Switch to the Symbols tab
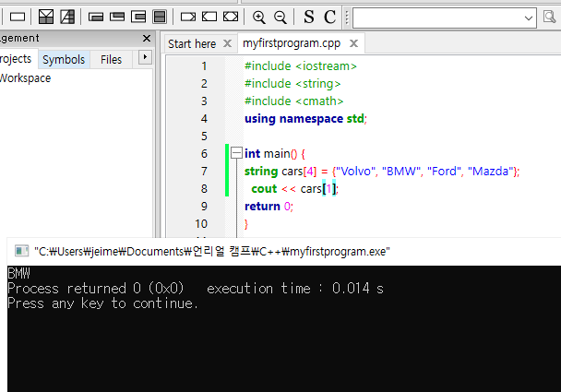Screen dimensions: 561x392 pos(64,59)
